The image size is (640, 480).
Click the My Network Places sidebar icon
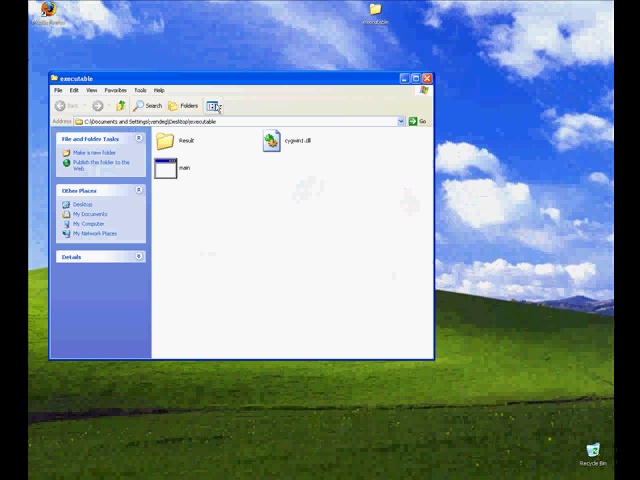[x=66, y=234]
